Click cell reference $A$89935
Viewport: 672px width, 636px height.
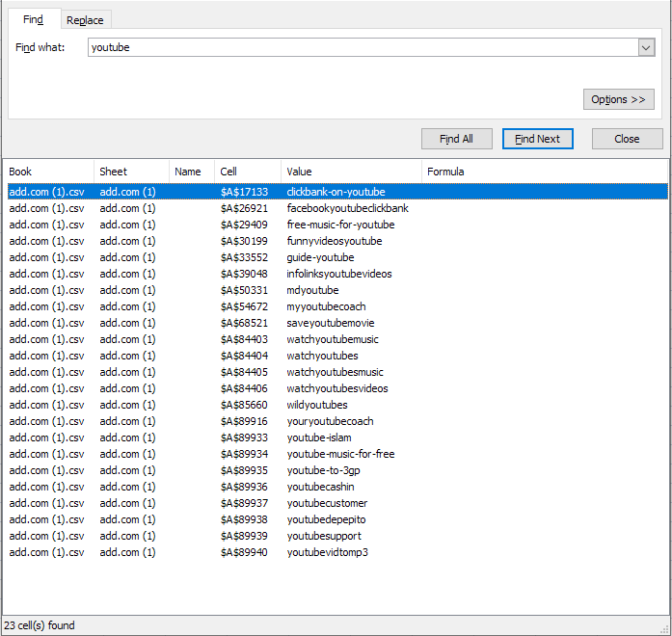coord(244,470)
